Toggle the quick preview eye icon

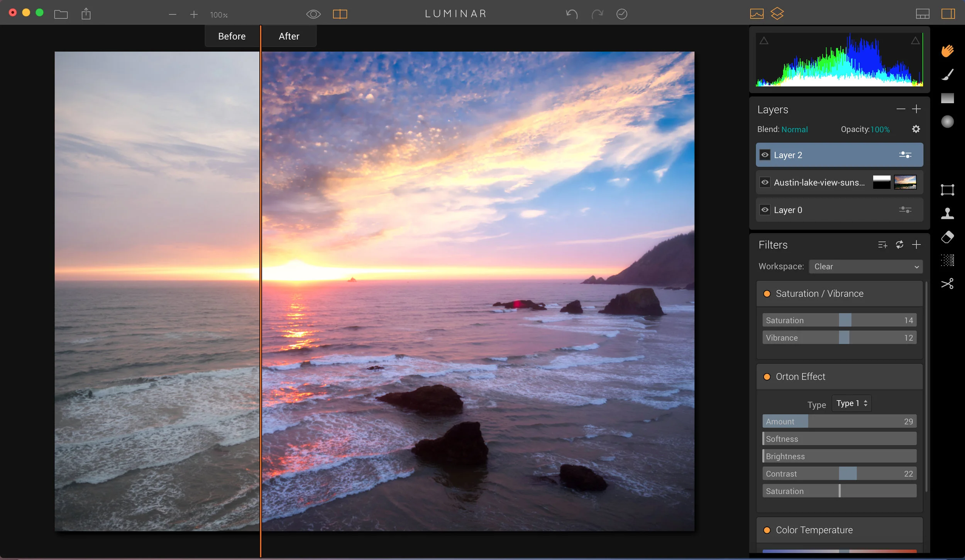click(313, 14)
